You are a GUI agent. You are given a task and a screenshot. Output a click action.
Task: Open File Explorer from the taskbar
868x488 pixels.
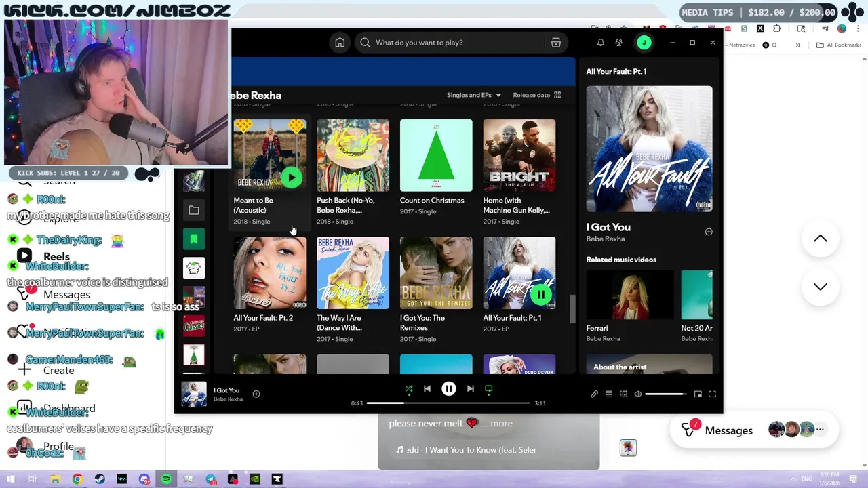[55, 479]
